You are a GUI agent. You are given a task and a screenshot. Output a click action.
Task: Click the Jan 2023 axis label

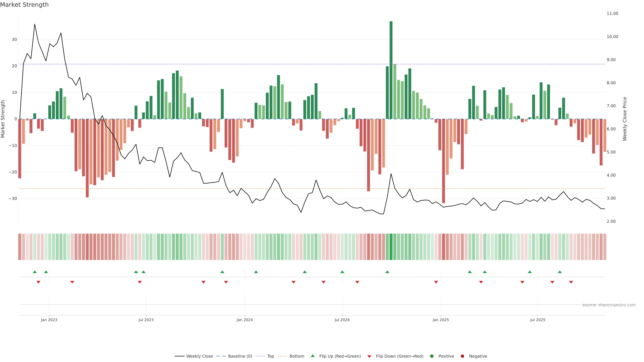(49, 320)
